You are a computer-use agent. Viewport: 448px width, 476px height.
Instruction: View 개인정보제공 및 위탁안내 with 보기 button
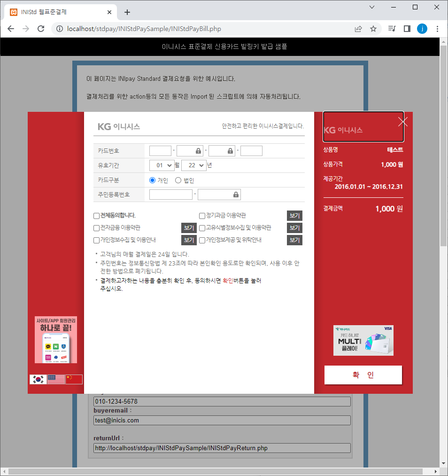[294, 240]
